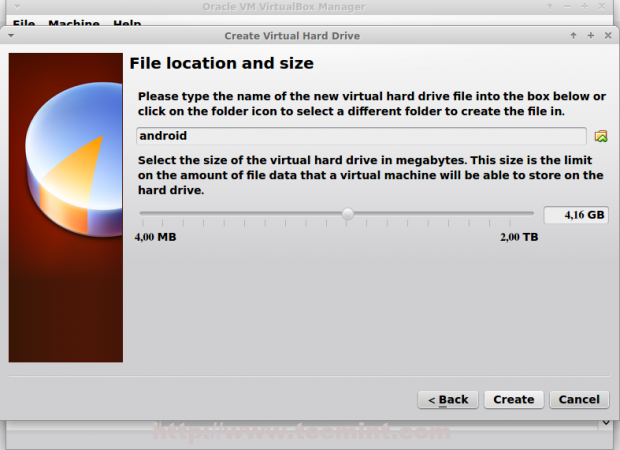Click the 2,00 TB maximum size label
The height and width of the screenshot is (450, 620).
tap(519, 237)
